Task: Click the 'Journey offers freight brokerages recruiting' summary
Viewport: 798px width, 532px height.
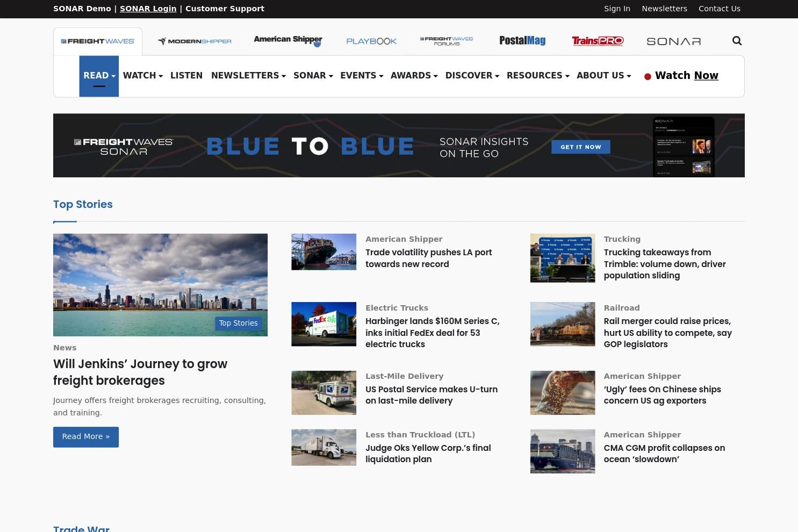Action: pos(160,407)
